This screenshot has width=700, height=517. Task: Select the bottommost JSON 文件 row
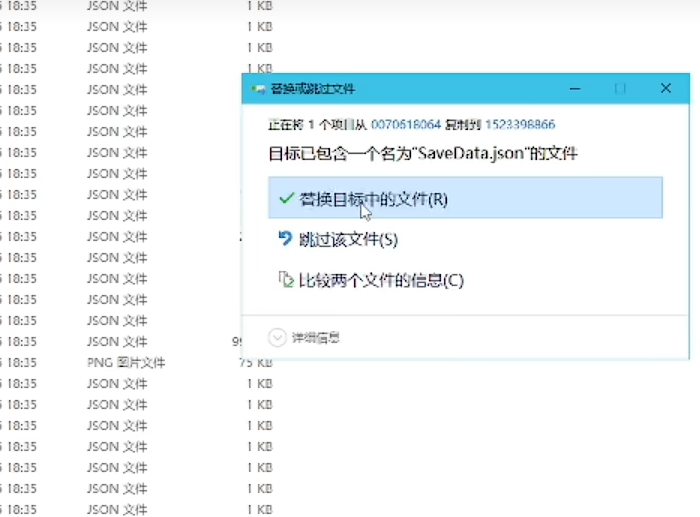pyautogui.click(x=117, y=509)
